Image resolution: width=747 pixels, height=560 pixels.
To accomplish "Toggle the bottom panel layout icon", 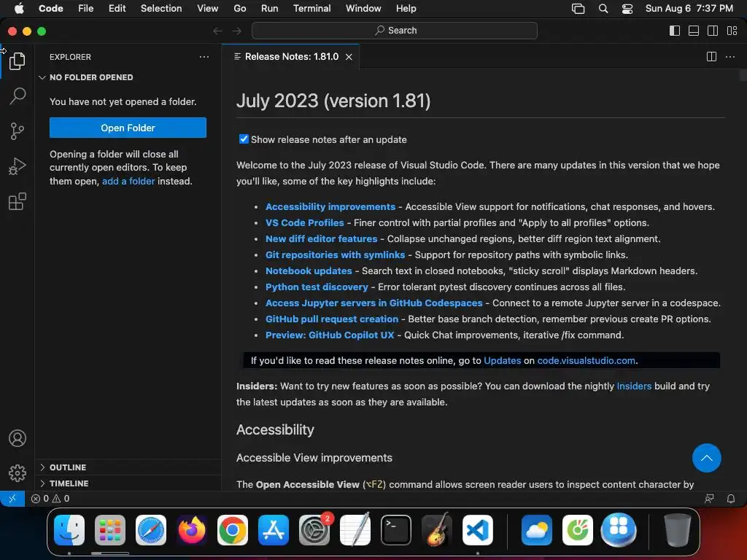I will [694, 31].
